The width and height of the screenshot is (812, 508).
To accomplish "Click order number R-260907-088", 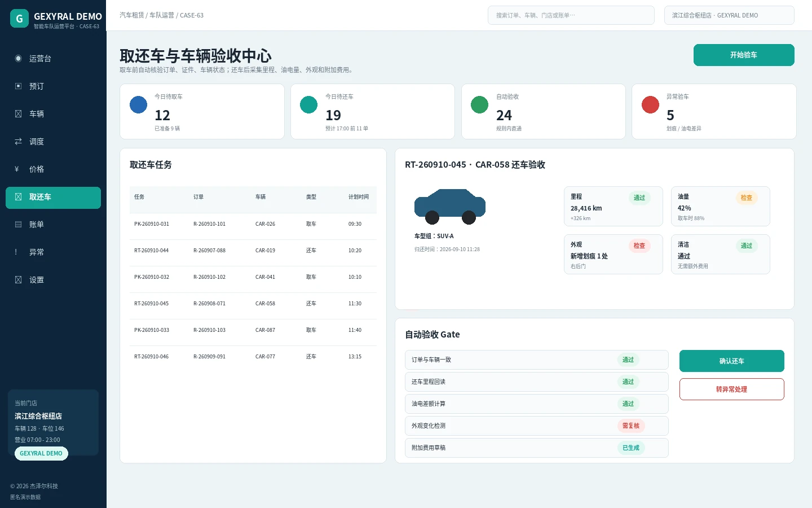I will (x=209, y=251).
